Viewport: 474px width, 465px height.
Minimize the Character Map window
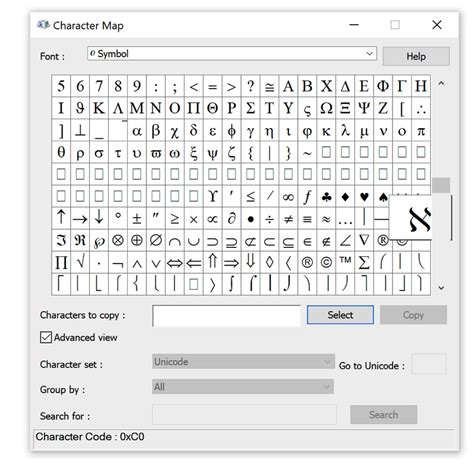pyautogui.click(x=354, y=25)
